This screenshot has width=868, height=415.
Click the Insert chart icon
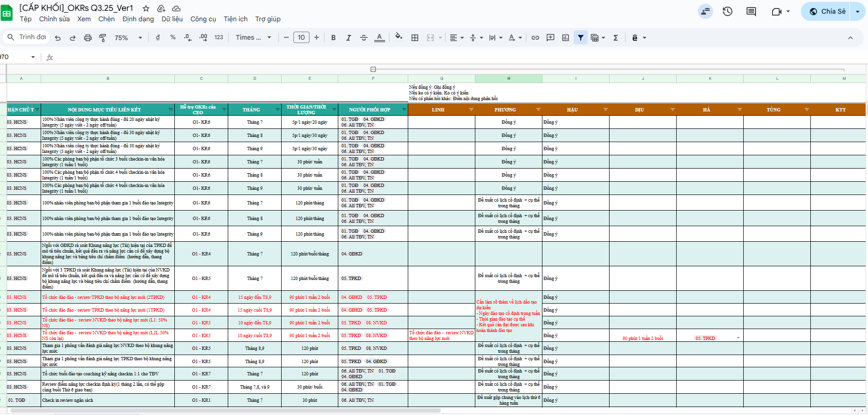[565, 38]
